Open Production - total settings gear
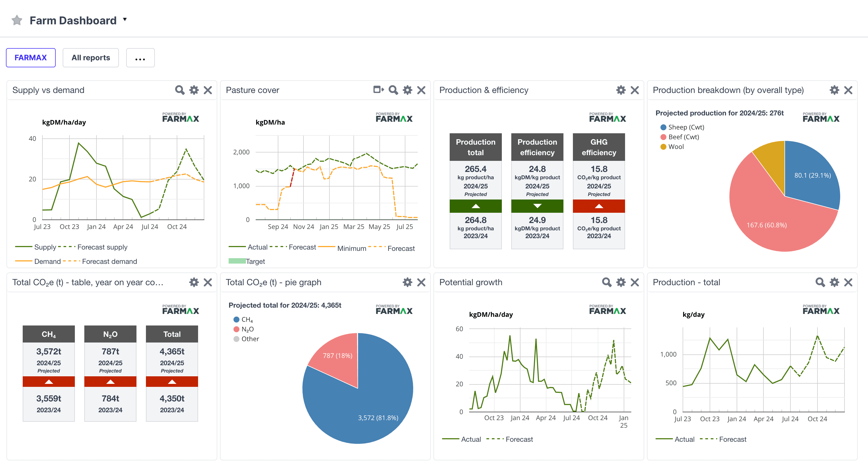Viewport: 868px width, 472px height. 834,282
